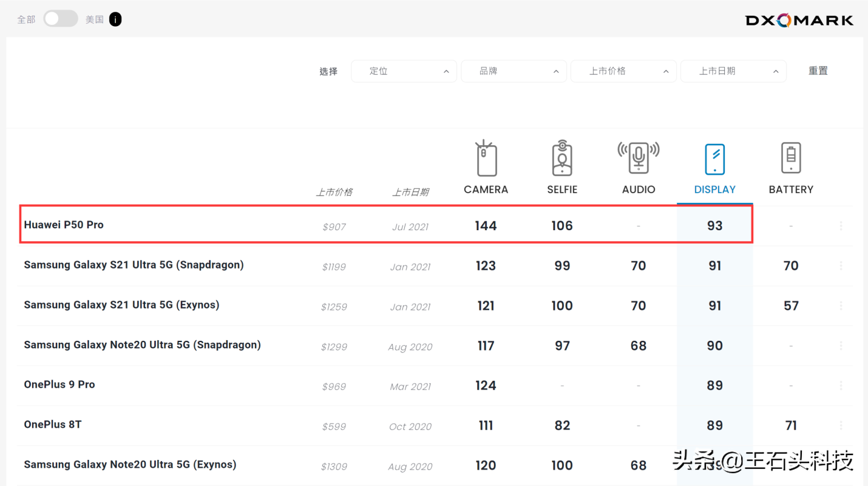Screen dimensions: 868x486
Task: Open the 上市价格 price filter dropdown
Action: click(x=623, y=71)
